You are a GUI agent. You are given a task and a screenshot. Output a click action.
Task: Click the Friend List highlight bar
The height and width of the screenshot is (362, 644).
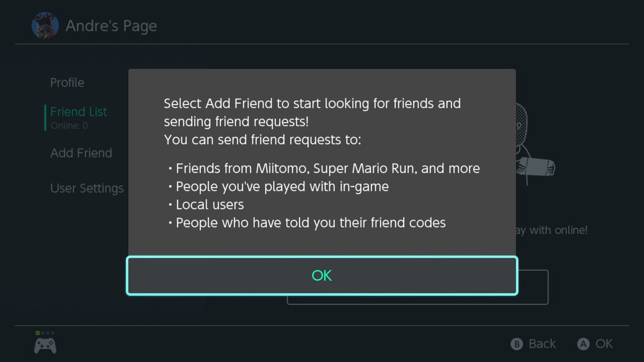(x=45, y=117)
